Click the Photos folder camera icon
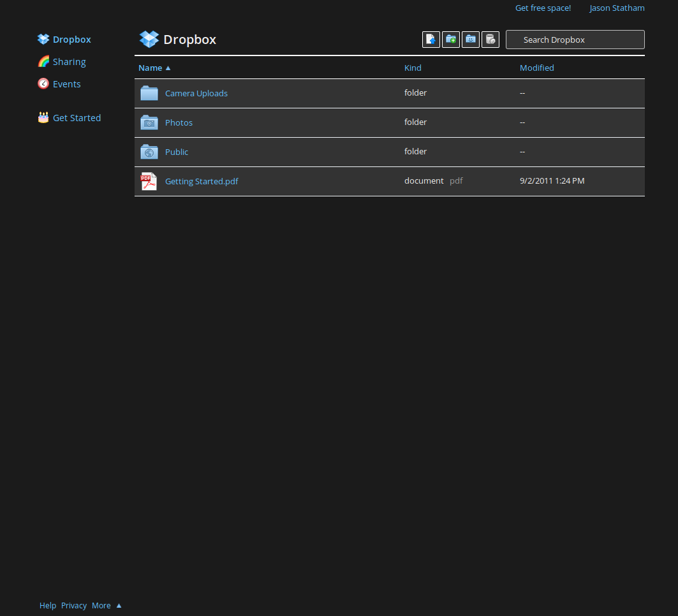Viewport: 678px width, 616px height. coord(149,122)
